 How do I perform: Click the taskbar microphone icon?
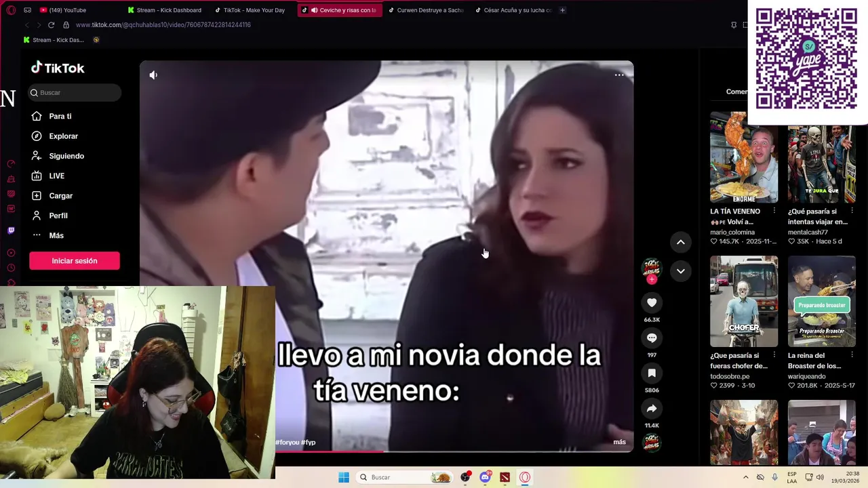point(774,477)
